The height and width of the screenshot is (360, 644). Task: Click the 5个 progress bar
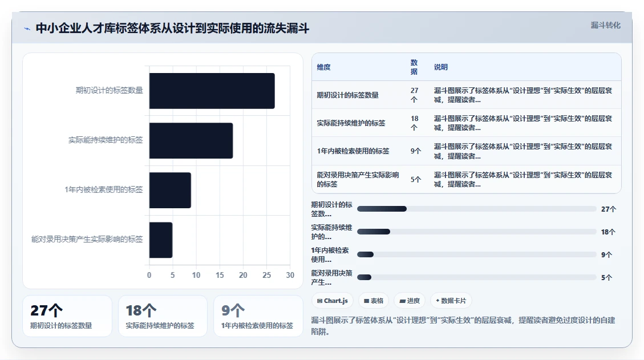pyautogui.click(x=476, y=277)
